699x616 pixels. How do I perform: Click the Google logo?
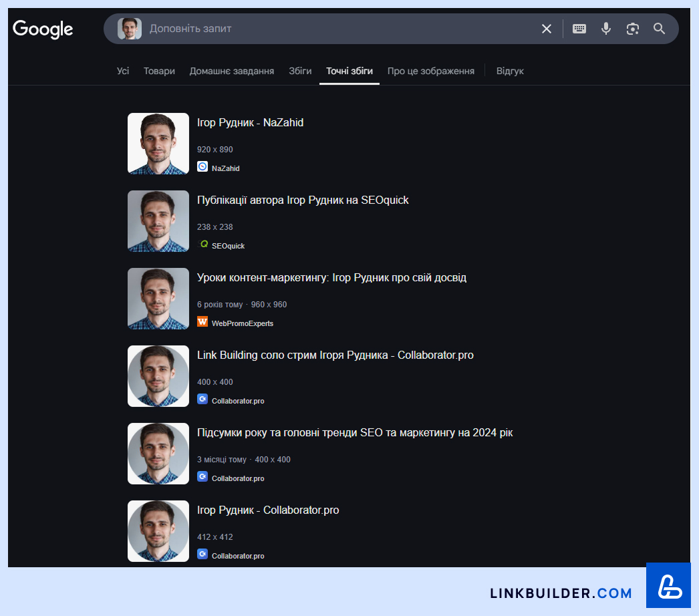coord(43,29)
